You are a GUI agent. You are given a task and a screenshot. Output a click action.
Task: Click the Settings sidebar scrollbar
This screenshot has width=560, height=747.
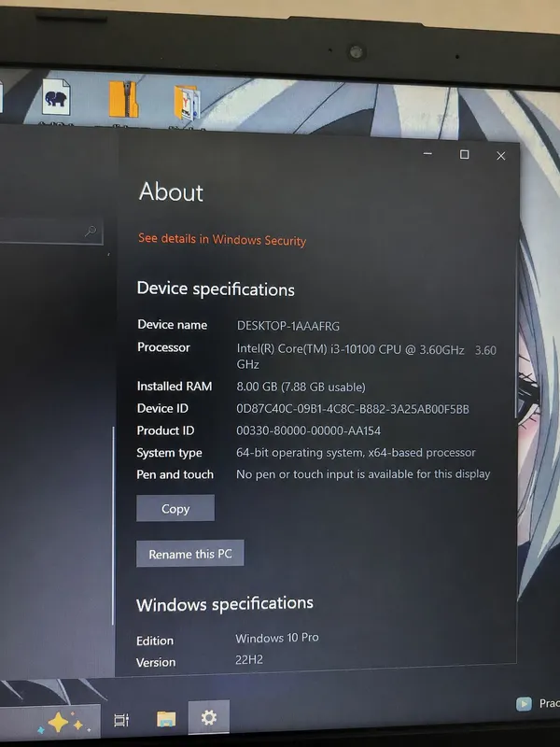point(113,526)
